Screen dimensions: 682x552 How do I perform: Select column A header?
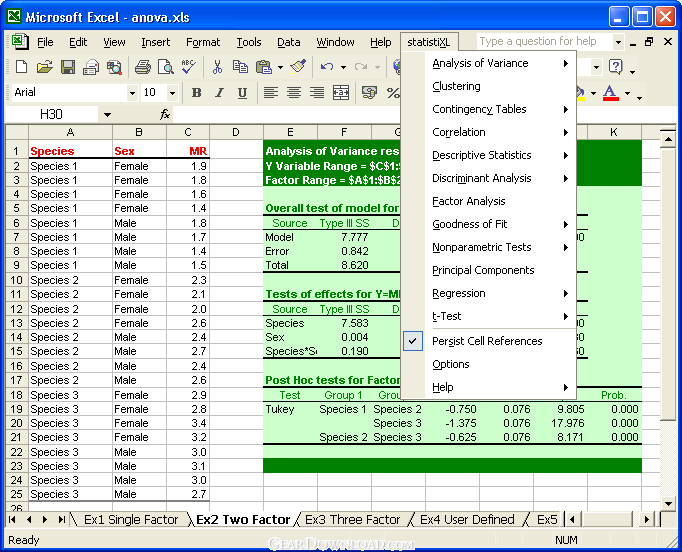point(70,132)
